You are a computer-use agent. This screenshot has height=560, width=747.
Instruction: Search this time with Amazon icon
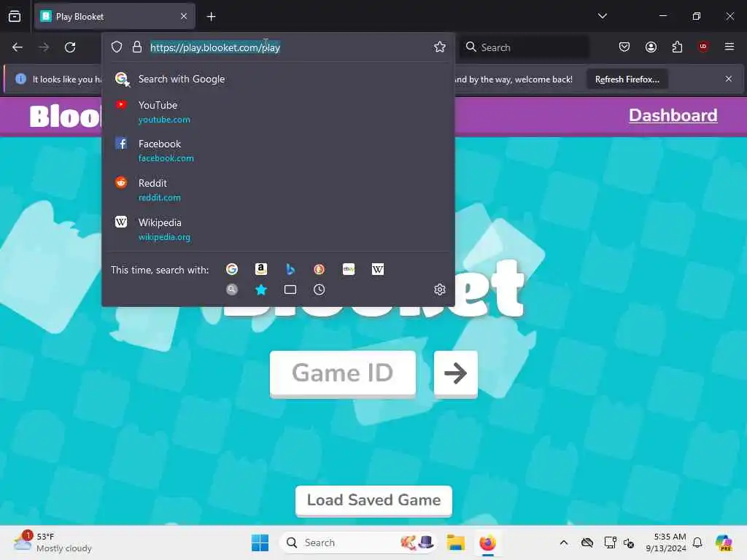[261, 270]
